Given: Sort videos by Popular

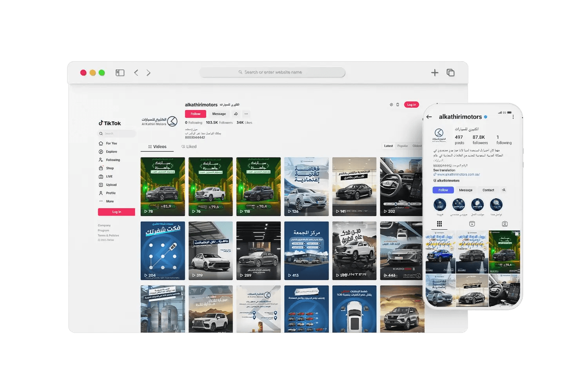Looking at the screenshot, I should [x=403, y=146].
